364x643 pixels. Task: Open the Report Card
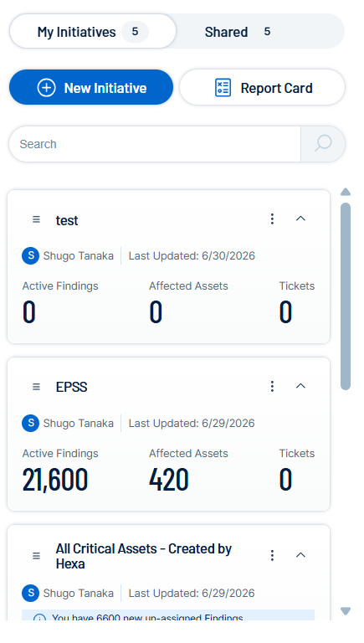[x=263, y=87]
